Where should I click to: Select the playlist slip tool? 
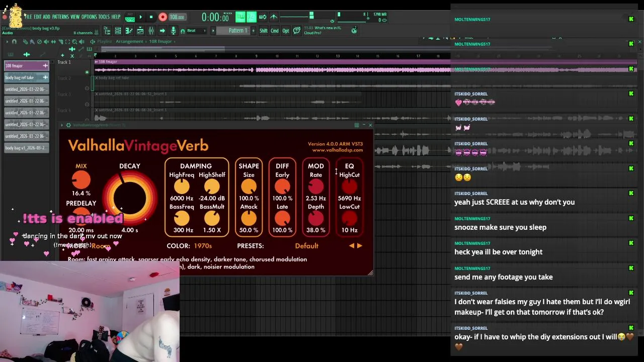(x=53, y=42)
